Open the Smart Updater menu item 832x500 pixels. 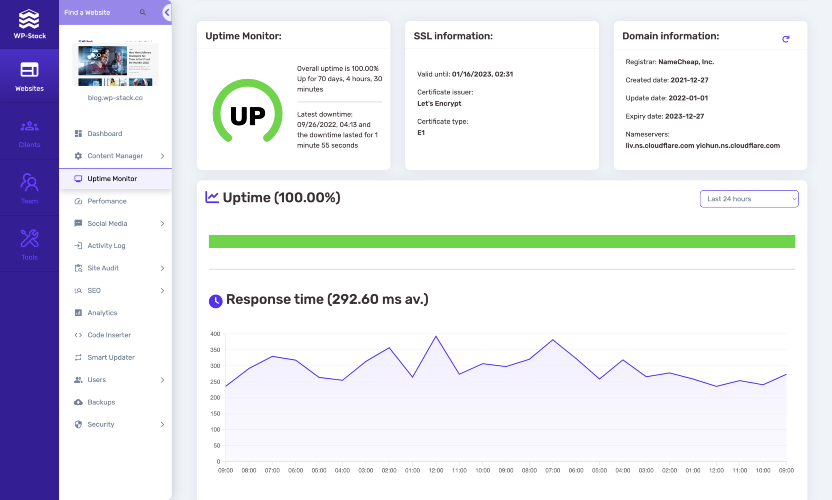(115, 358)
